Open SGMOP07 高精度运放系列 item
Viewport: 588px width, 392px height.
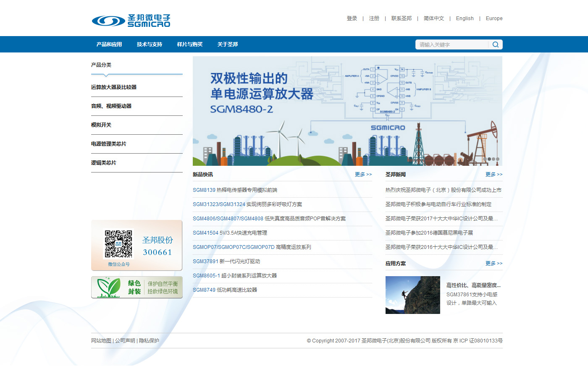252,247
